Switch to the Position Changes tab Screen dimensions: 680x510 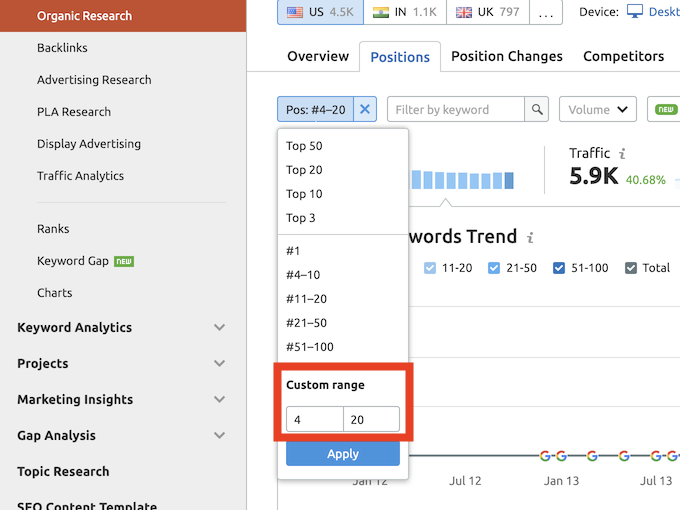pos(507,56)
